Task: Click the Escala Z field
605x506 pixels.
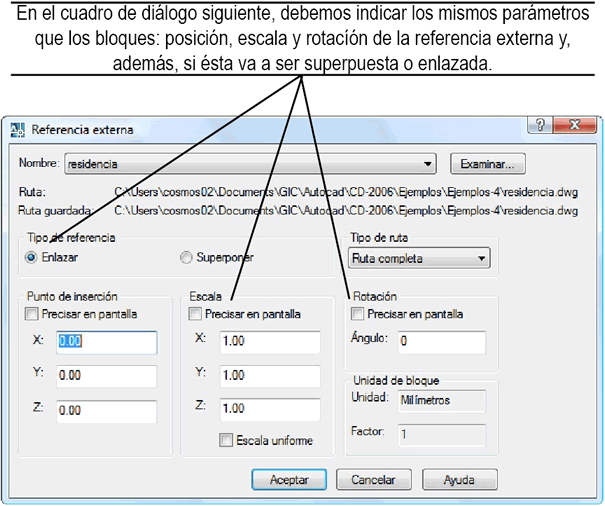Action: 270,410
